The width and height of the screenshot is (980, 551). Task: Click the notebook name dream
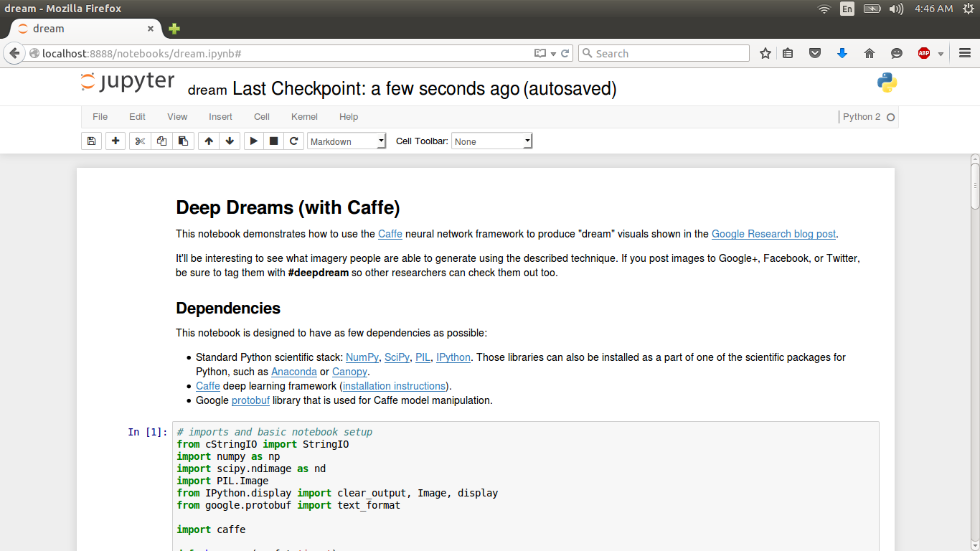coord(207,90)
